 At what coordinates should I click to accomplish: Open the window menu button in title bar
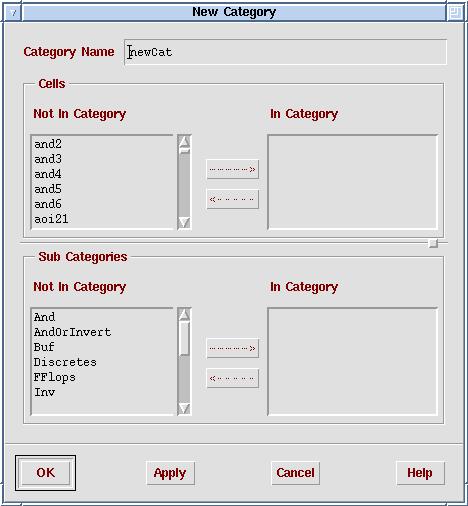(13, 13)
